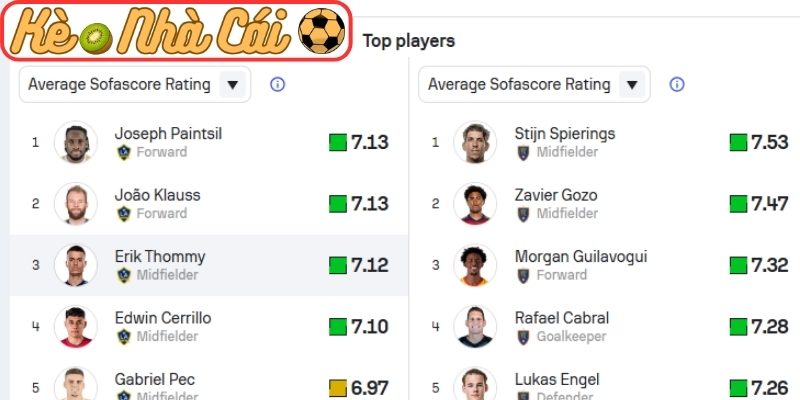Click Gabriel Pec's yellow 6.97 rating square

[x=338, y=387]
